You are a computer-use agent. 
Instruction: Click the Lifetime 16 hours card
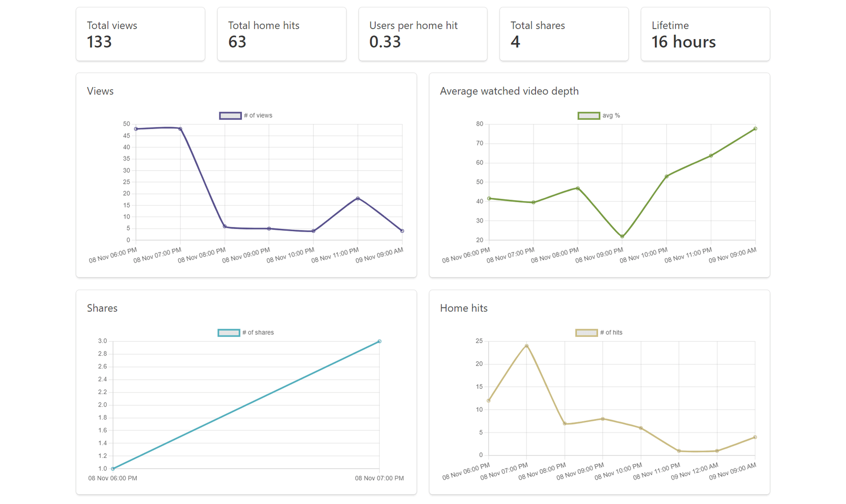(705, 34)
